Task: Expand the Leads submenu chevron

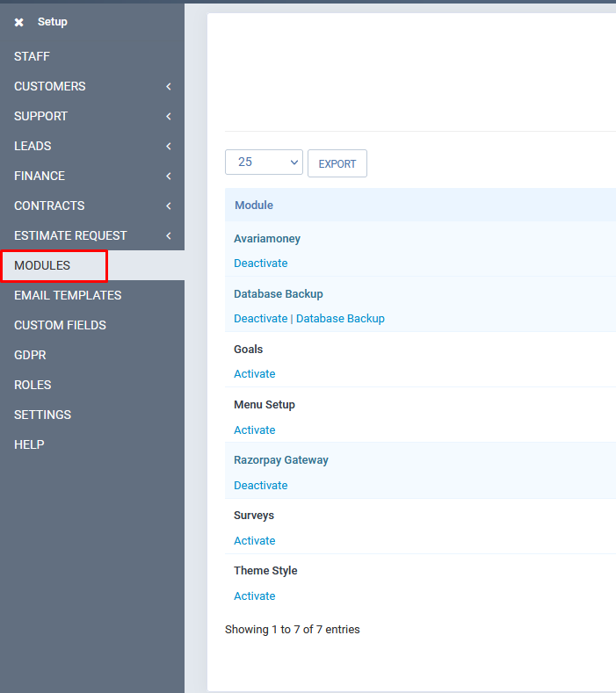Action: click(x=168, y=146)
